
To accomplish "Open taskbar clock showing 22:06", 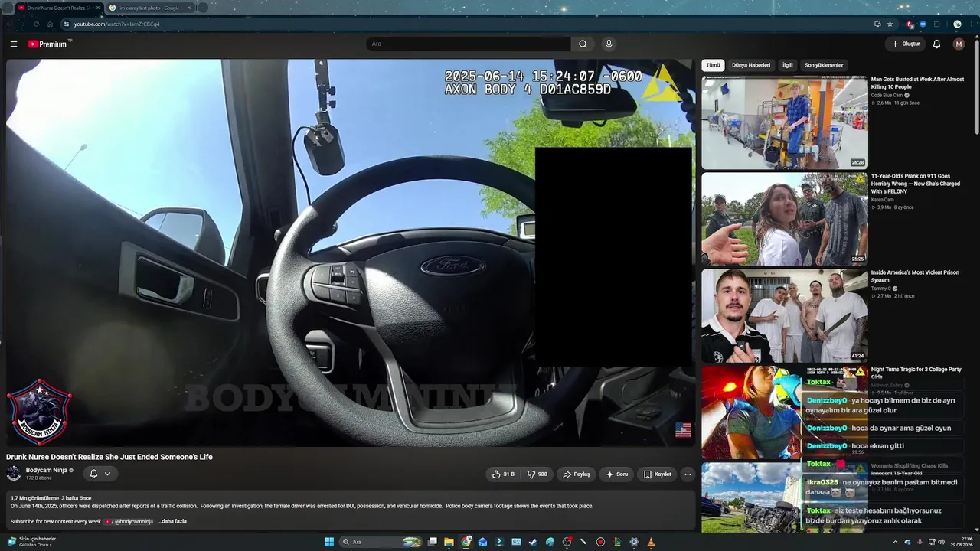I will (961, 542).
